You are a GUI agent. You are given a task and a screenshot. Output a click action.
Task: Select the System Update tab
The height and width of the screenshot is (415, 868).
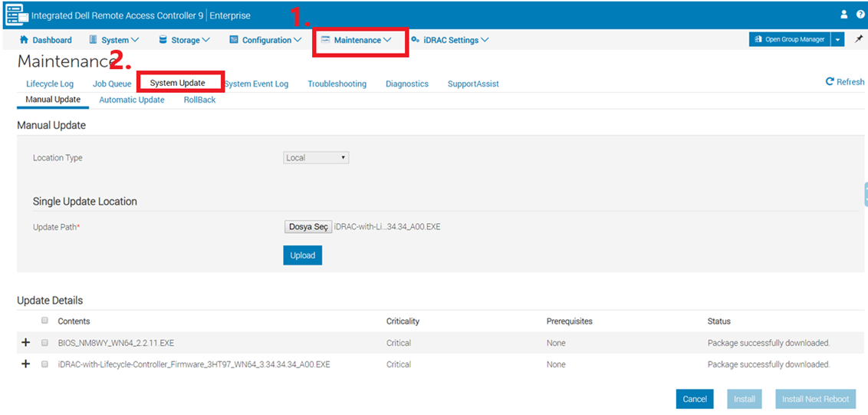(178, 83)
